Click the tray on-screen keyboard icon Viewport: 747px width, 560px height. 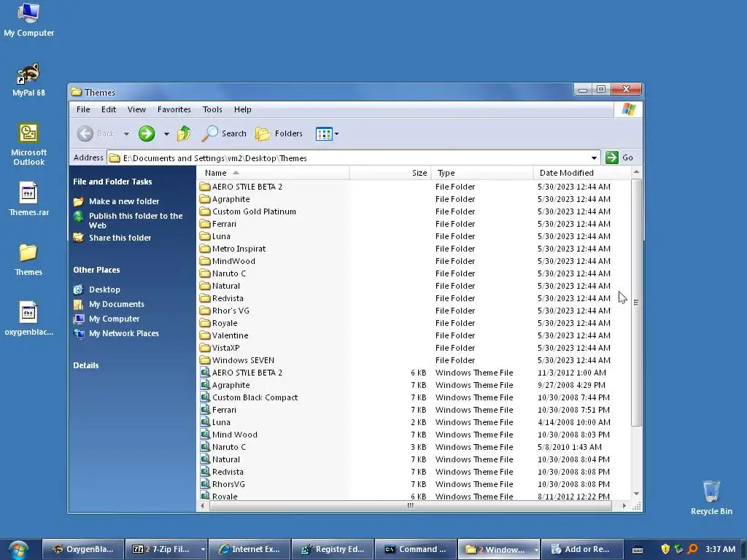(x=638, y=550)
